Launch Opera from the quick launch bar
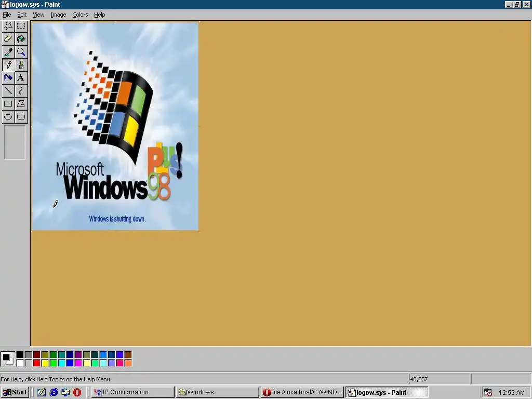This screenshot has height=399, width=532. pos(77,392)
